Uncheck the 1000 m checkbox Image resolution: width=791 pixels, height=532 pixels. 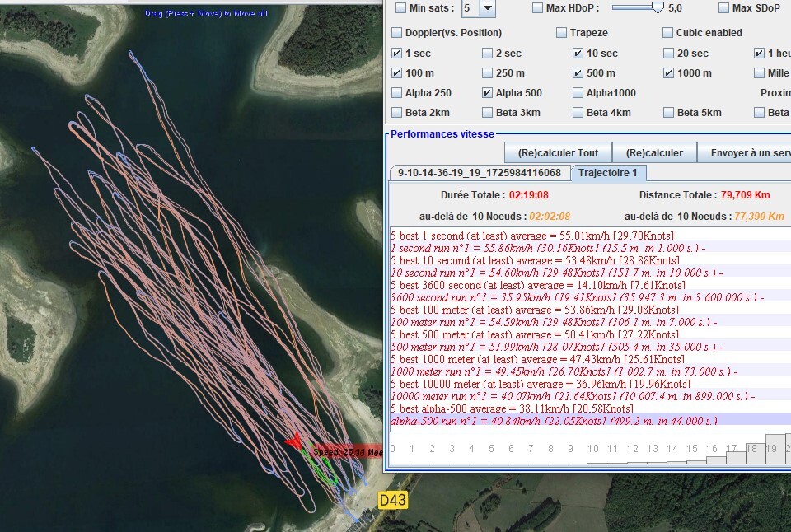coord(668,73)
